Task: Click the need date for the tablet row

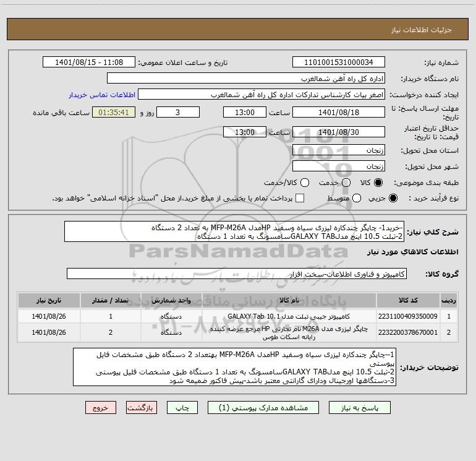Action: 49,316
